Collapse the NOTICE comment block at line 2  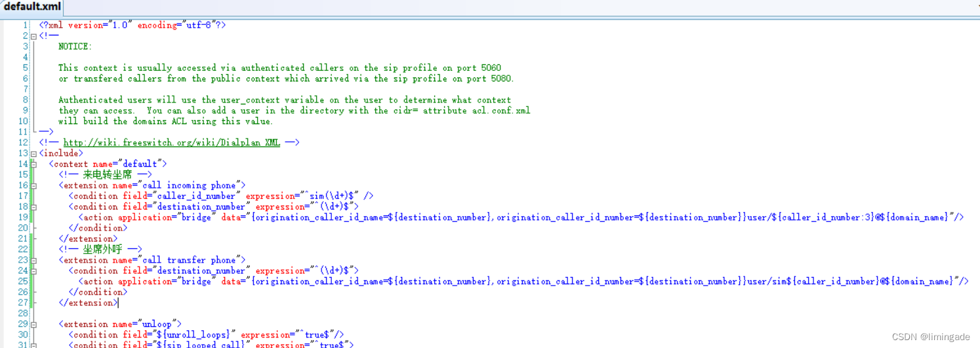pyautogui.click(x=33, y=36)
